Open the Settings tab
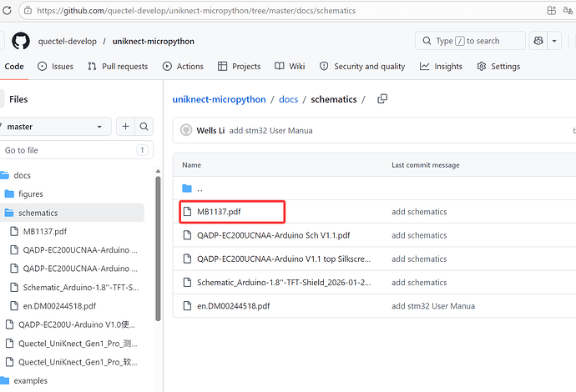Image resolution: width=576 pixels, height=392 pixels. [x=498, y=67]
